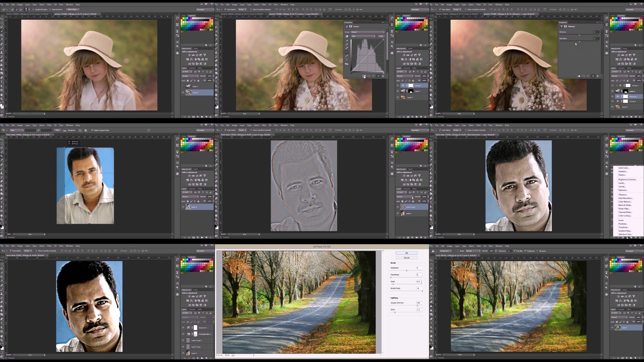Select Type tool in Exposure 1 layers window
This screenshot has height=362, width=644.
(x=2, y=323)
